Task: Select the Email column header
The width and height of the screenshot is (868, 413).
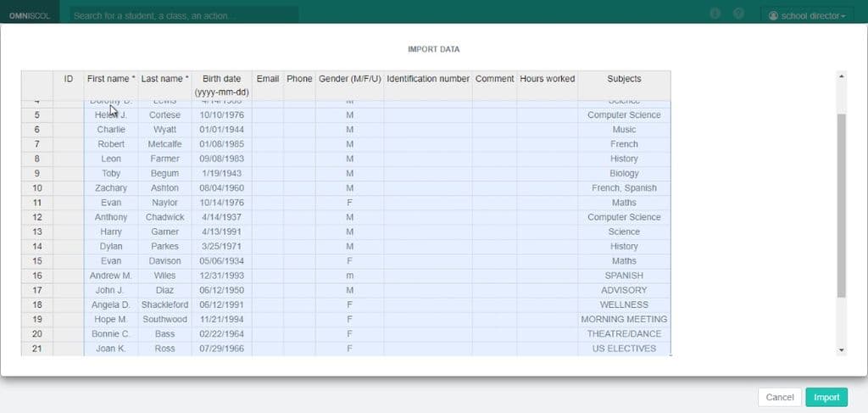Action: click(267, 86)
